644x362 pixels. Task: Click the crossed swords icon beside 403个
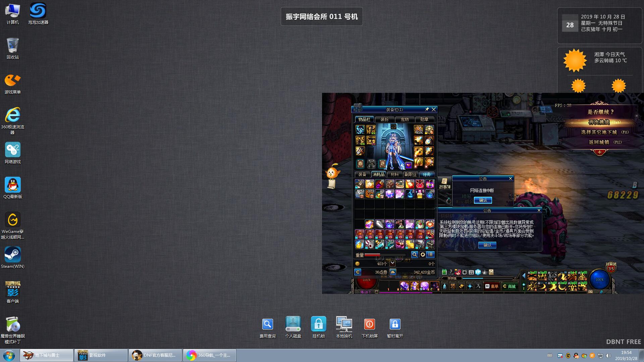pyautogui.click(x=392, y=263)
